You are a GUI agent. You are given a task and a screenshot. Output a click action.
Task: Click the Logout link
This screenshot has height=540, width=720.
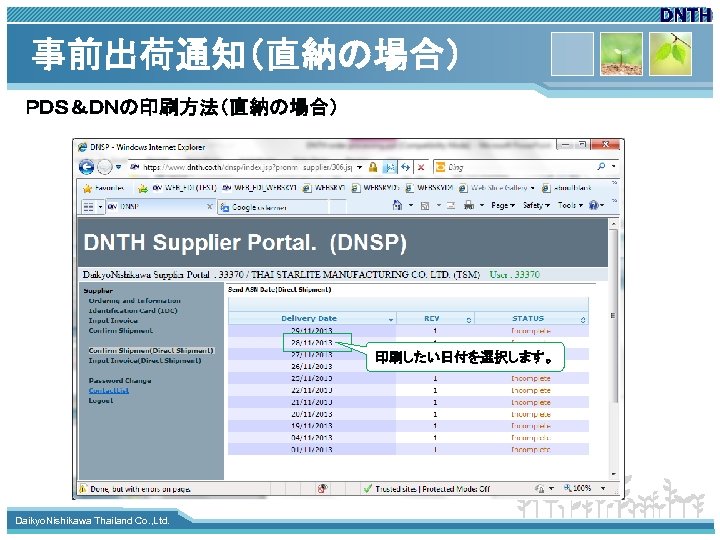(x=101, y=401)
